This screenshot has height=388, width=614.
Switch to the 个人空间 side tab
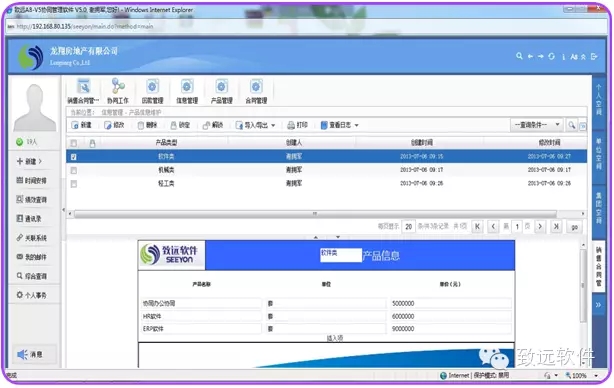(599, 99)
